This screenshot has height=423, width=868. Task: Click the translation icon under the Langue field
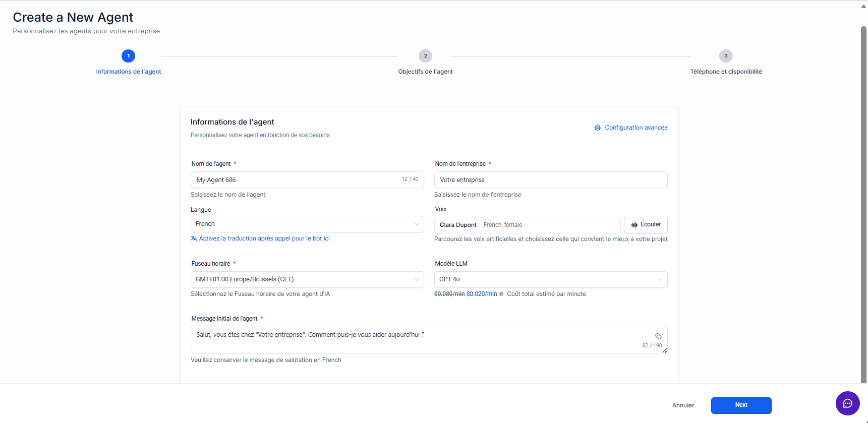pos(194,238)
